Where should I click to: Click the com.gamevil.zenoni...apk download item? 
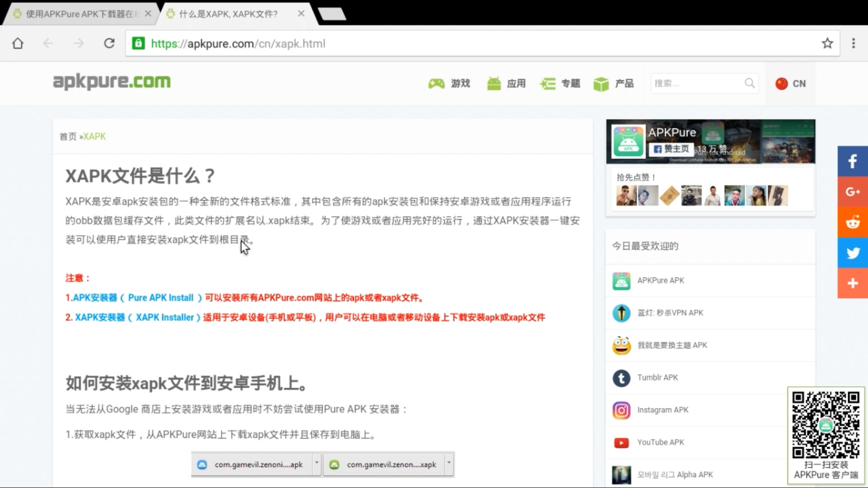click(x=252, y=465)
